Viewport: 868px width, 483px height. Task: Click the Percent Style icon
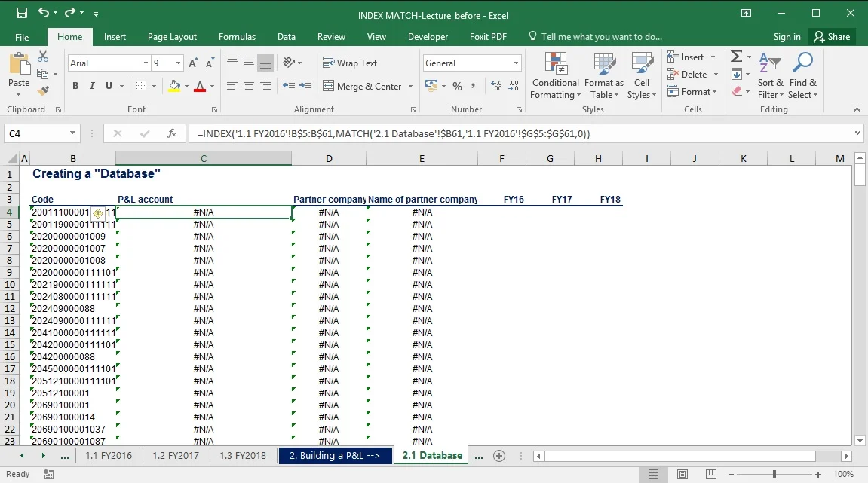(457, 87)
